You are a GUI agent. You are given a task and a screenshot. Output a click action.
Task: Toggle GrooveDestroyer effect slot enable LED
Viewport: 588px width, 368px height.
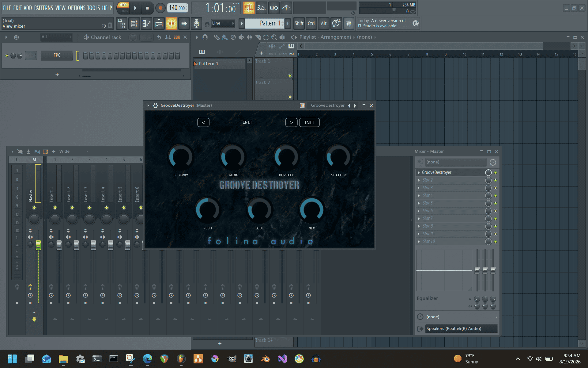[x=496, y=173]
